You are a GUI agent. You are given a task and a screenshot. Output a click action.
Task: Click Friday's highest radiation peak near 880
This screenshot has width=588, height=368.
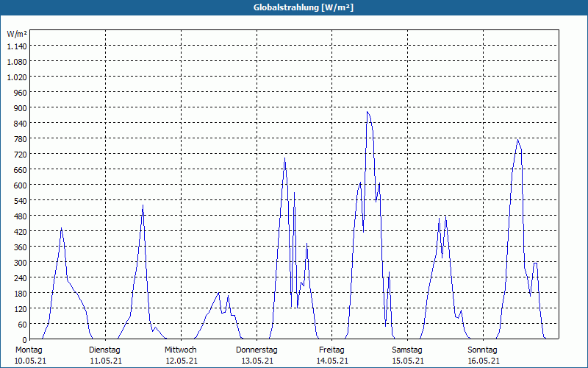point(367,112)
